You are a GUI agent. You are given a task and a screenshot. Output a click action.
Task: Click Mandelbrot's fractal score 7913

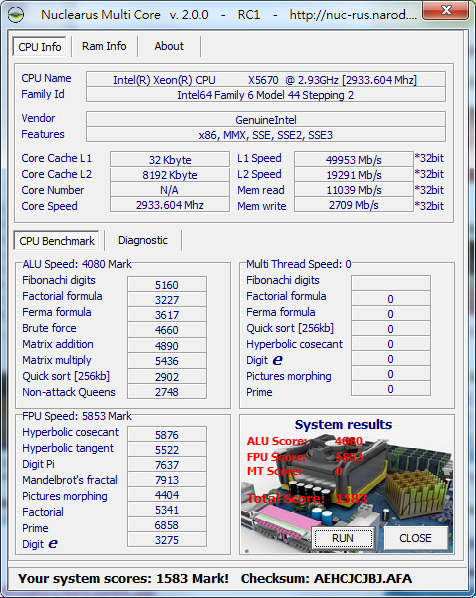(x=167, y=479)
